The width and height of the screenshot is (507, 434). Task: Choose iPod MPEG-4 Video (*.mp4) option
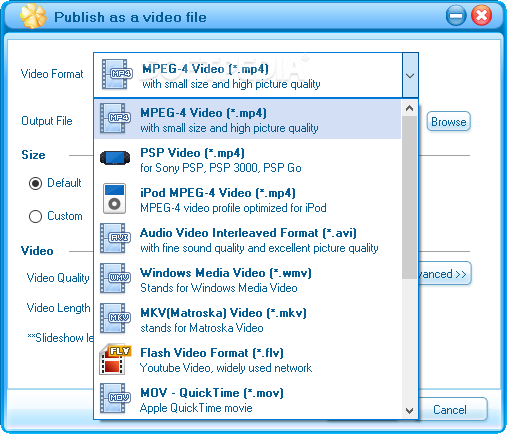(x=247, y=199)
